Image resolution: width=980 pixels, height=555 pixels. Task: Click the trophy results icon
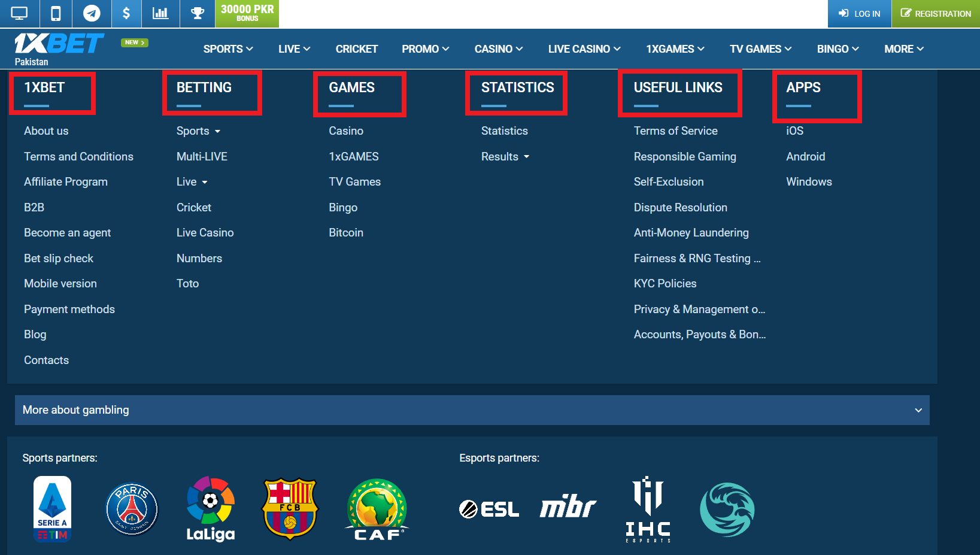[198, 13]
